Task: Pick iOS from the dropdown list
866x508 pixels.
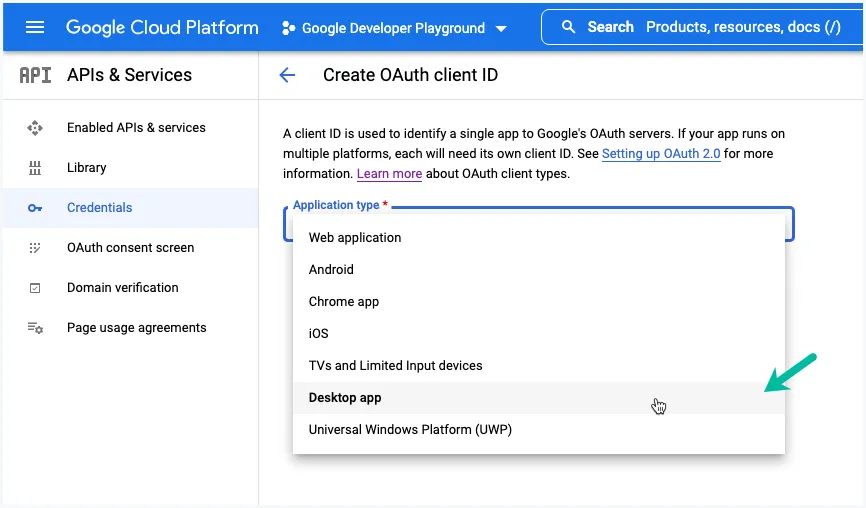Action: tap(318, 334)
